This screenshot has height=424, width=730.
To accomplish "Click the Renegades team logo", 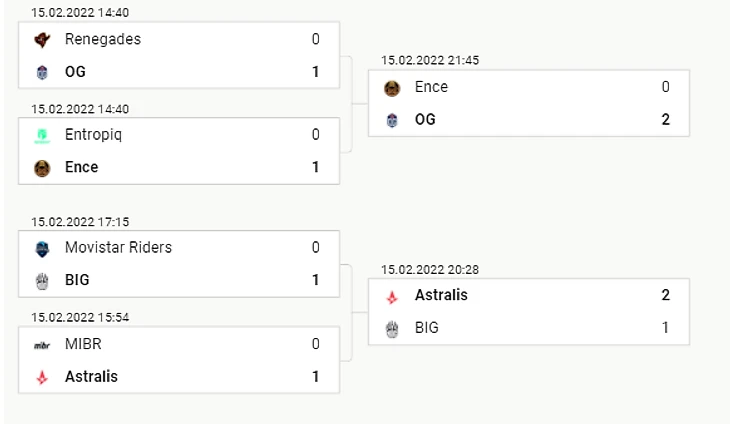I will coord(42,40).
